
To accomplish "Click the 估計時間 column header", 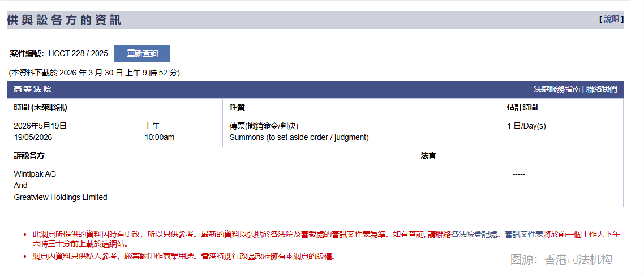I will [x=522, y=108].
